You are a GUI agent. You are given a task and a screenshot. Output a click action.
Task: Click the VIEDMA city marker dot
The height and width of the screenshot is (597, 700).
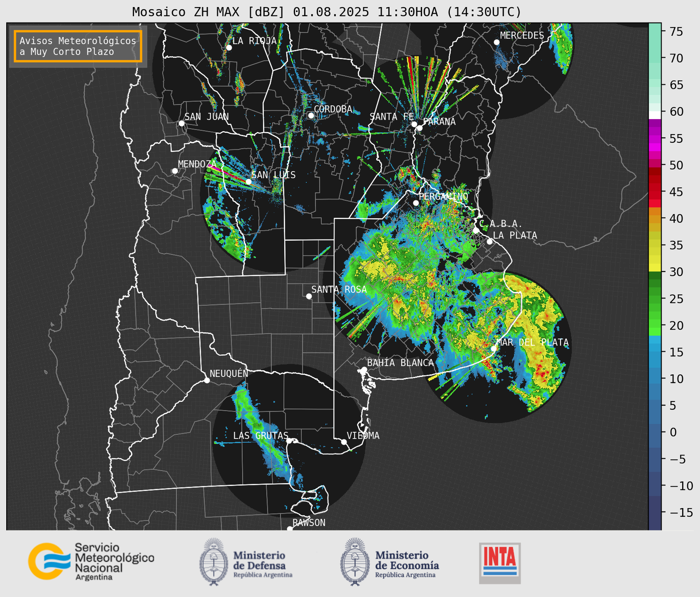[344, 442]
